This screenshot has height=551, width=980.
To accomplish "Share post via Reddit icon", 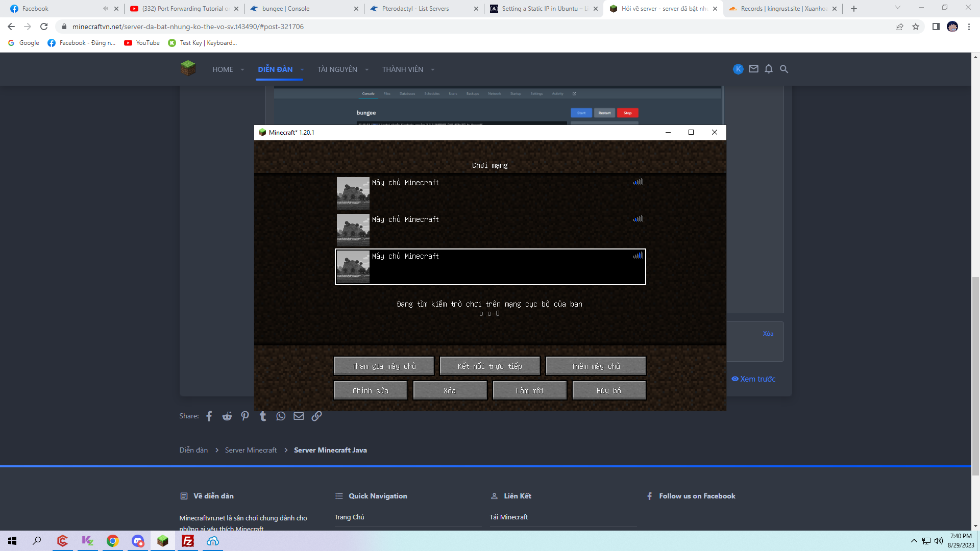I will click(227, 416).
